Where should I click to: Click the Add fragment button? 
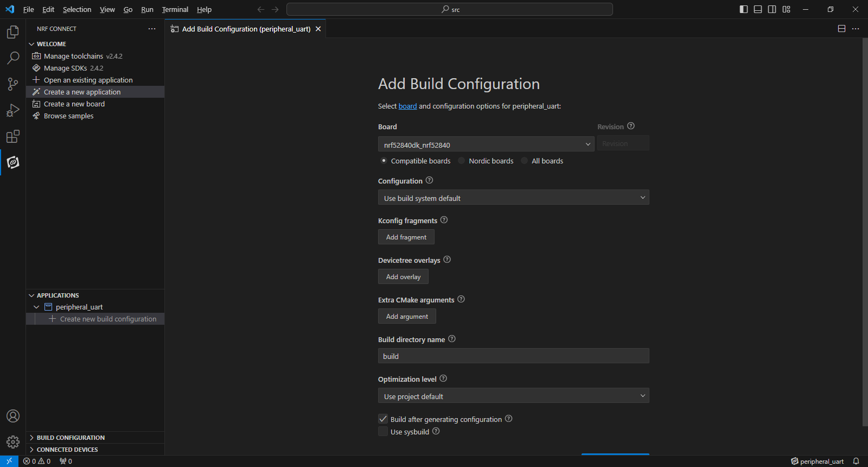click(406, 237)
